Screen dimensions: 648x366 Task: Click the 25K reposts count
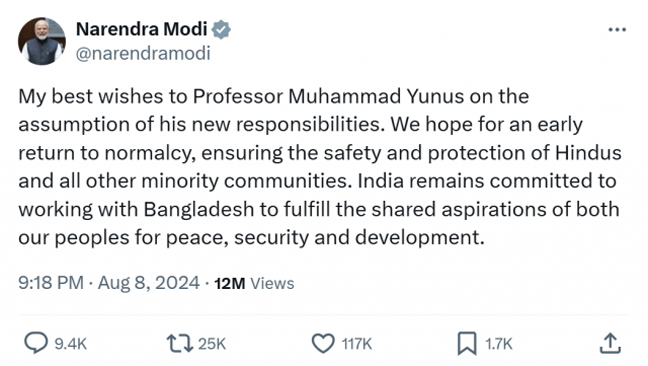tap(212, 344)
